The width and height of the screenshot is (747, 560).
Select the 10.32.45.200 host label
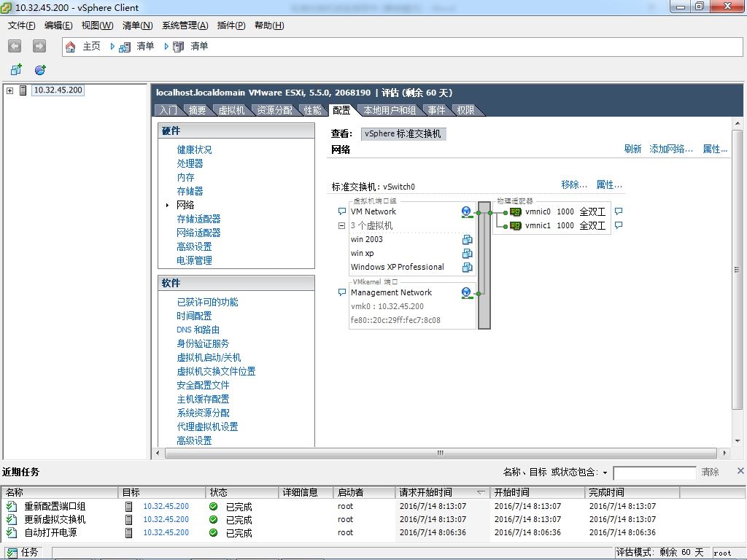[58, 90]
